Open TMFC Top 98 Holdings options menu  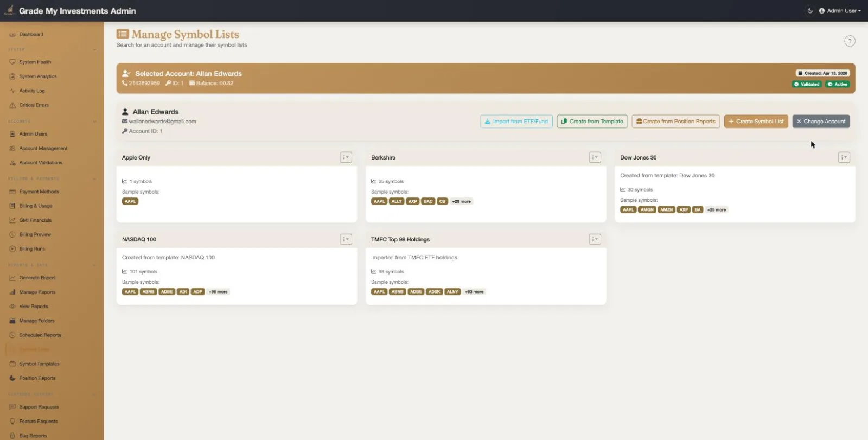595,239
